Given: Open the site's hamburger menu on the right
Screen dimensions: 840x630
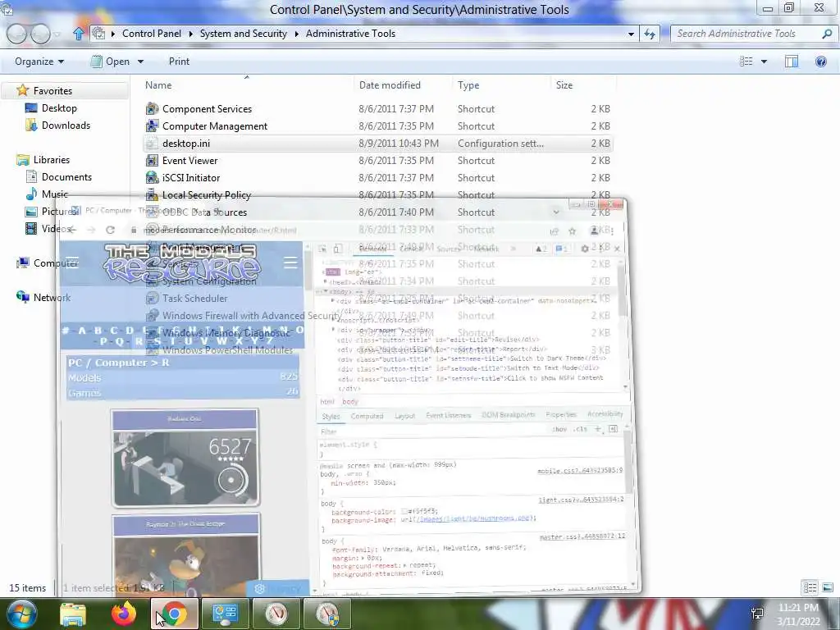Looking at the screenshot, I should tap(290, 262).
